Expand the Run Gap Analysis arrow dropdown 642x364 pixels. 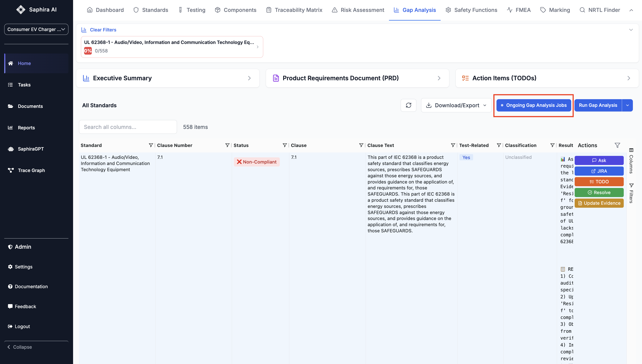click(x=627, y=105)
